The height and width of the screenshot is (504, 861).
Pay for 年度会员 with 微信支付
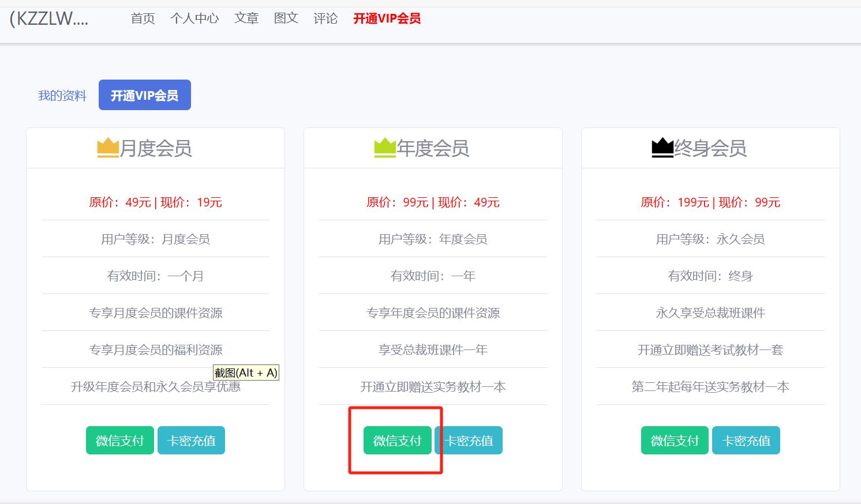398,441
